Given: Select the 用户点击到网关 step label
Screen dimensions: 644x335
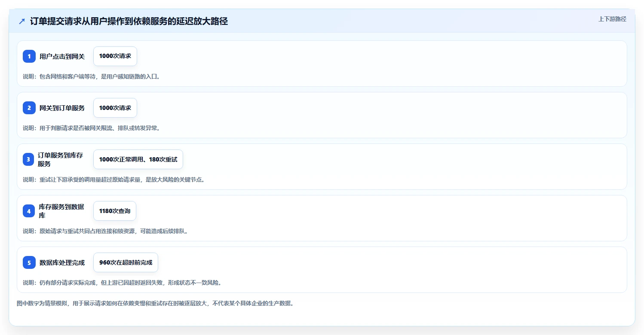Looking at the screenshot, I should pos(62,56).
